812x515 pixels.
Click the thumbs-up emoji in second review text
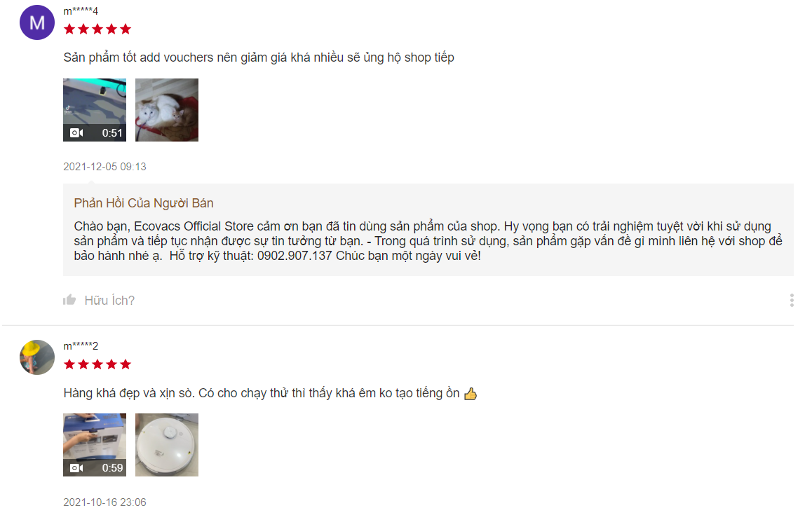tap(471, 394)
